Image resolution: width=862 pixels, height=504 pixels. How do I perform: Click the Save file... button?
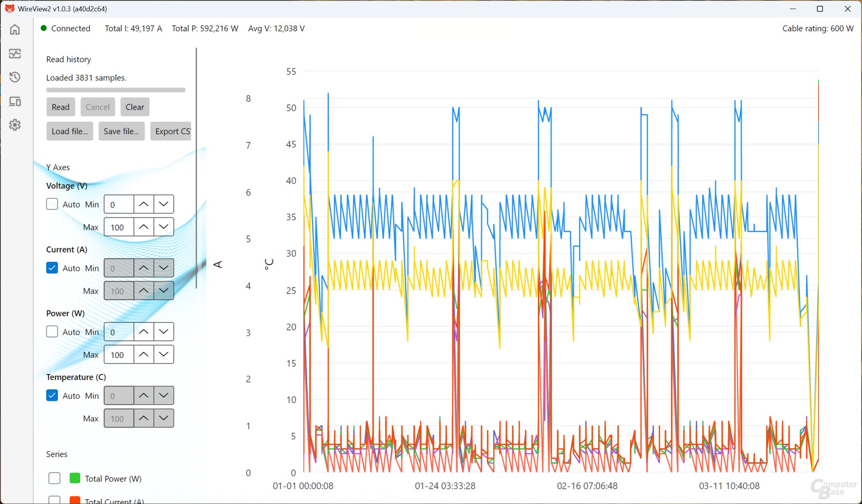click(x=121, y=131)
